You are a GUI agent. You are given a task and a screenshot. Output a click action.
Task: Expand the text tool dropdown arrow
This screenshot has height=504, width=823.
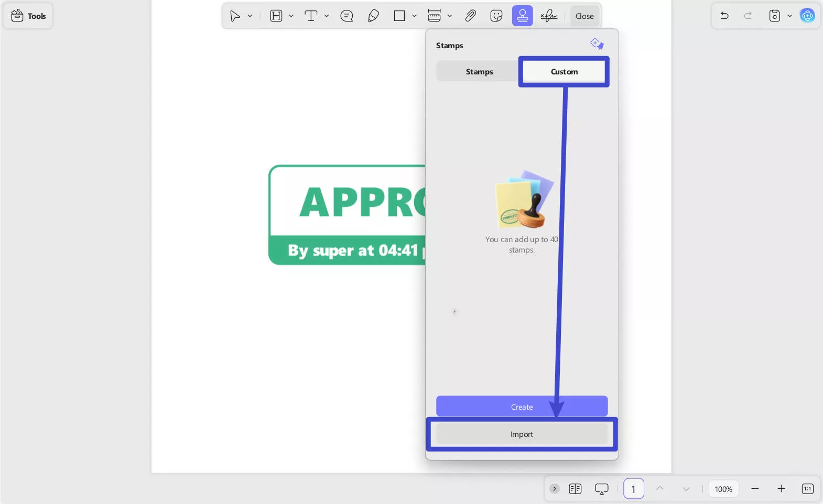[x=327, y=16]
